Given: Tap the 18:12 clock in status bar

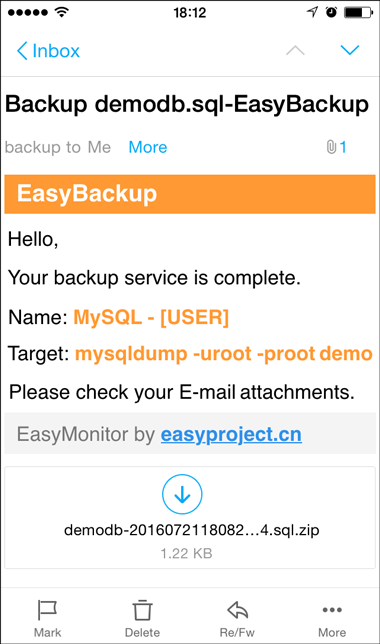Looking at the screenshot, I should point(189,13).
